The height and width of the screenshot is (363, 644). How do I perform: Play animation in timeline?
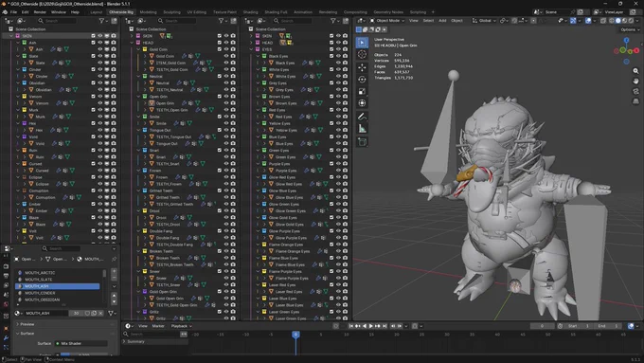(x=371, y=326)
